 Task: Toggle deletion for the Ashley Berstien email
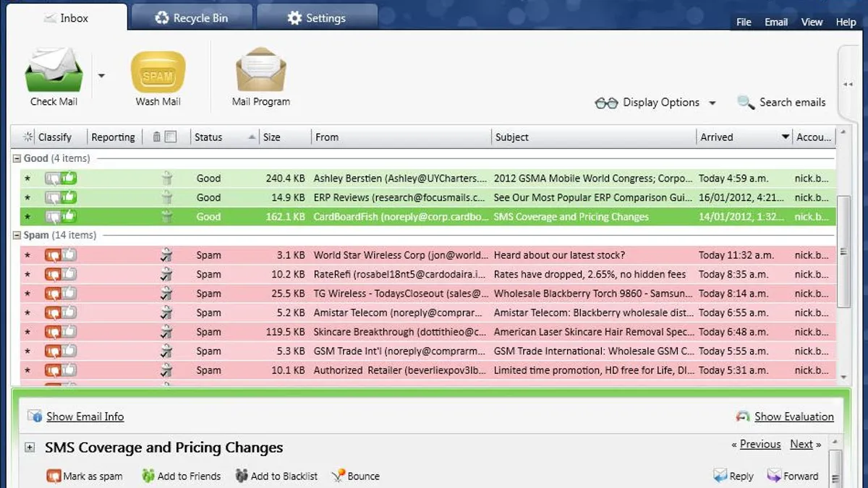click(167, 178)
